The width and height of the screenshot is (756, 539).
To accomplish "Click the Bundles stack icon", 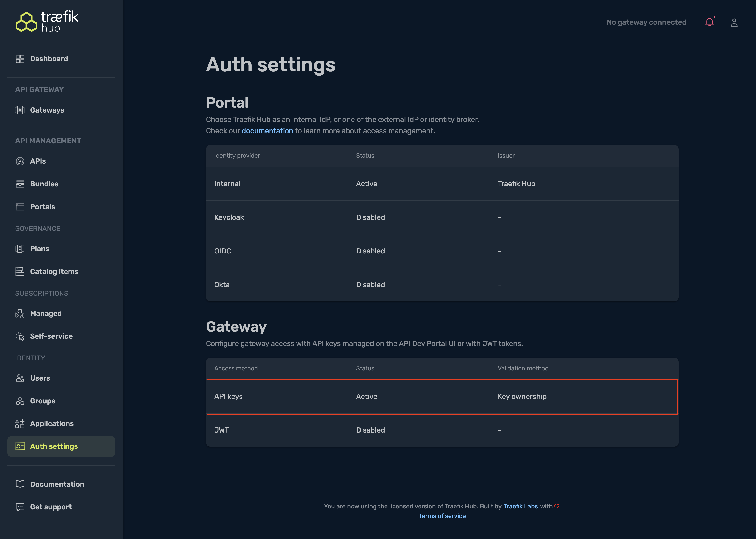I will (x=20, y=184).
